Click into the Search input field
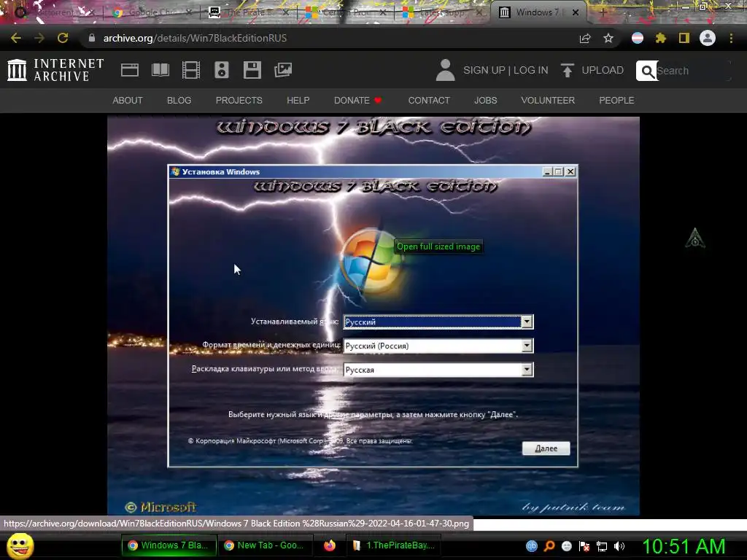747x560 pixels. [693, 71]
